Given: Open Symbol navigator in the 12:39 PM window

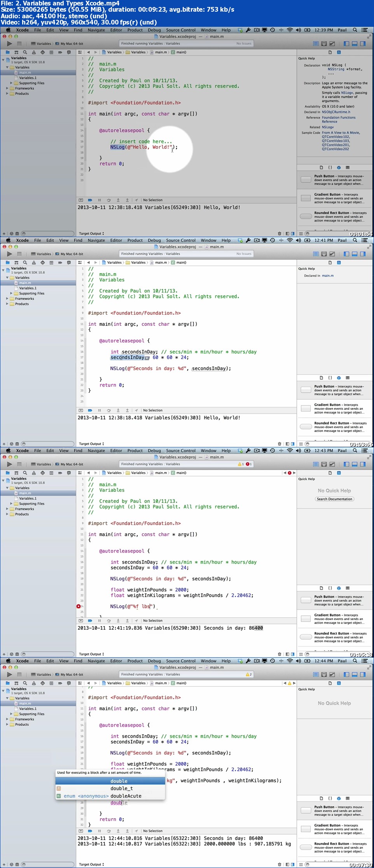Looking at the screenshot, I should pyautogui.click(x=16, y=52).
